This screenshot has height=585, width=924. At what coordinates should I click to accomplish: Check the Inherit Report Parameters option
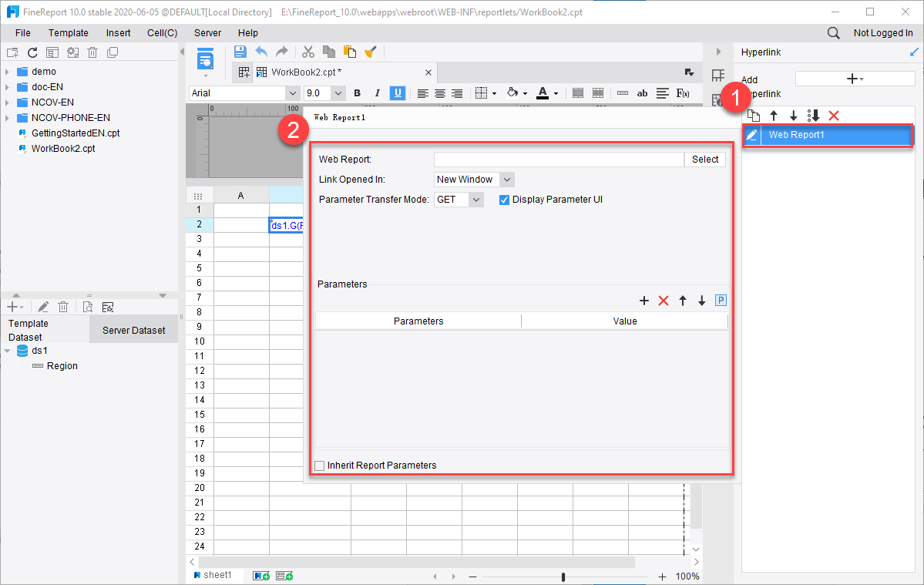click(320, 466)
